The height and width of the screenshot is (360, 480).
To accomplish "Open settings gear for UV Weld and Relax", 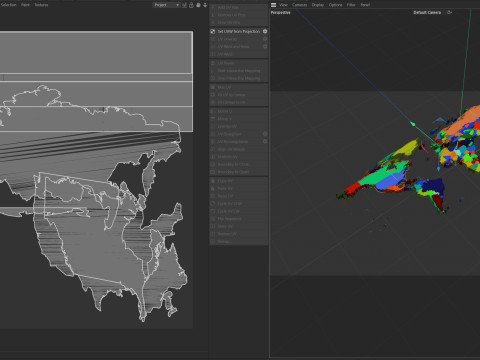I will [x=265, y=47].
